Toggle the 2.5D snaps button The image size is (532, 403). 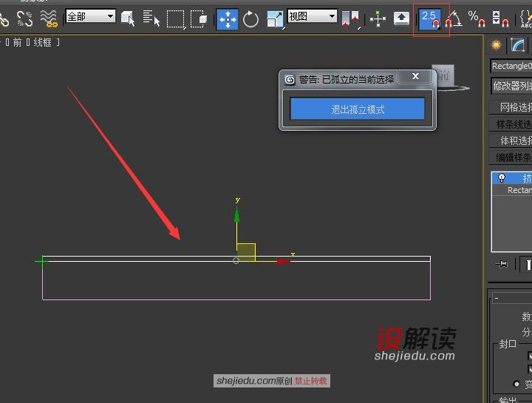pos(429,19)
